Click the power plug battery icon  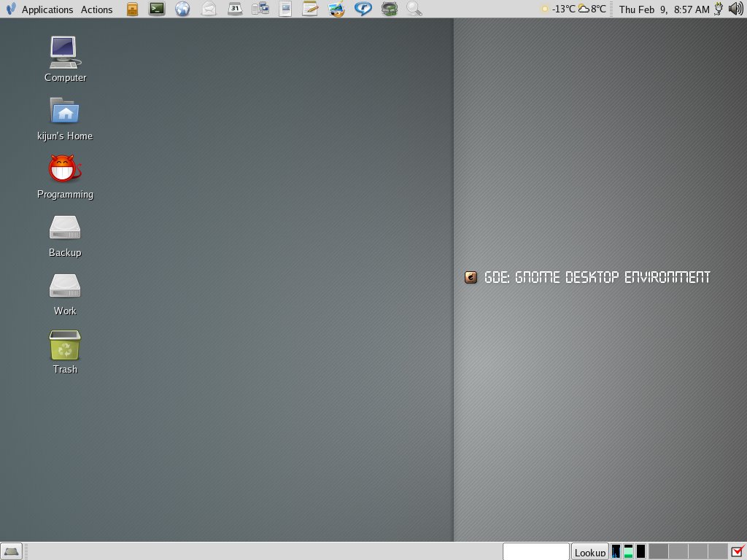click(719, 9)
